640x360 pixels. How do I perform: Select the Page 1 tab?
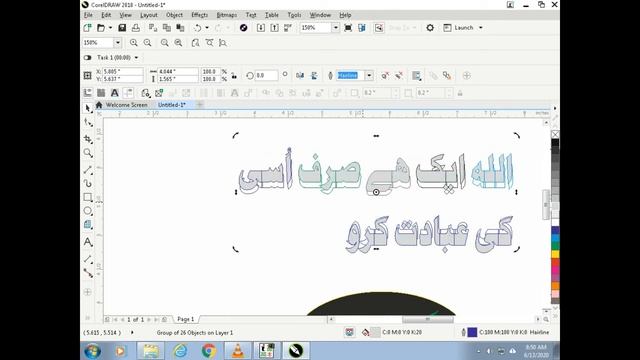point(186,319)
